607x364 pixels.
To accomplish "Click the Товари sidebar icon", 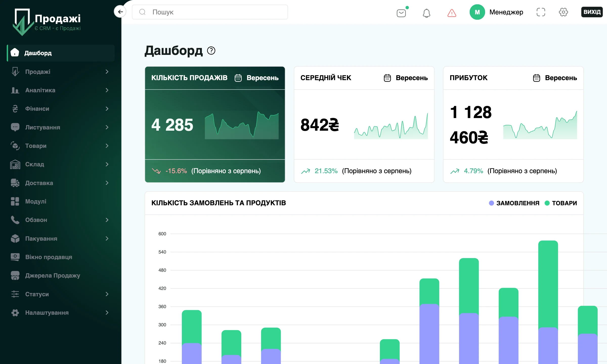I will (x=15, y=146).
